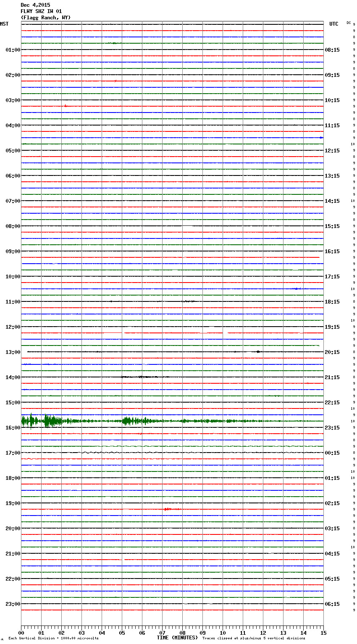This screenshot has height=644, width=357.
Task: Select the 21:00 MST row label
Action: [13, 554]
